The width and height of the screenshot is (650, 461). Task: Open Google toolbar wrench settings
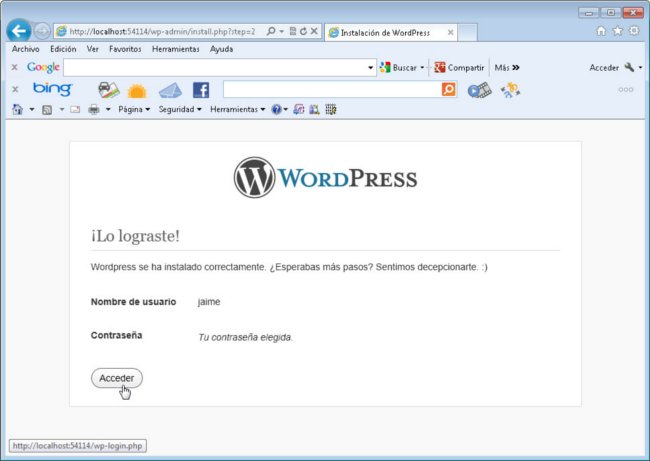coord(630,67)
